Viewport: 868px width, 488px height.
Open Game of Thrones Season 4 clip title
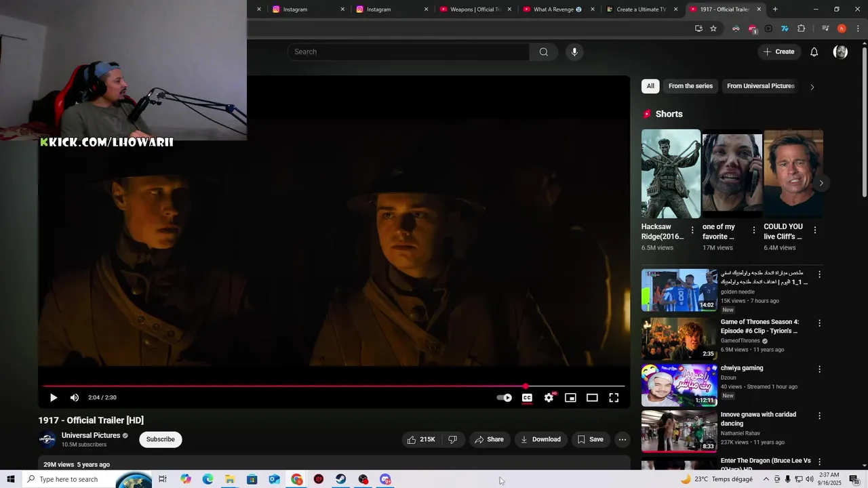(759, 327)
